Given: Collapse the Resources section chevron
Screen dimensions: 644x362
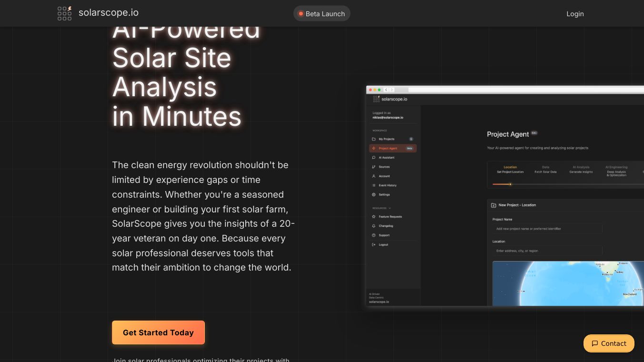Looking at the screenshot, I should [x=390, y=208].
